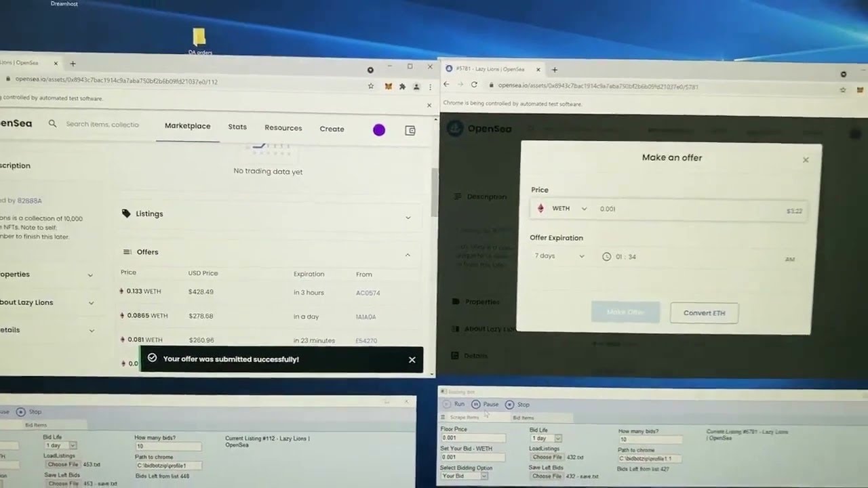This screenshot has height=488, width=868.
Task: Choose File for LoadListings in left bot
Action: click(63, 464)
